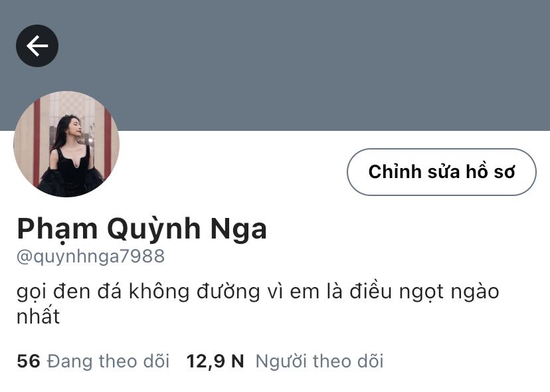Image resolution: width=550 pixels, height=392 pixels.
Task: Open the circular profile photo
Action: 66,144
